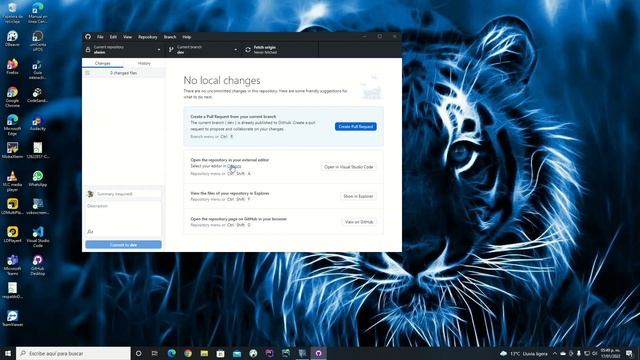
Task: Switch to the History tab
Action: 144,63
